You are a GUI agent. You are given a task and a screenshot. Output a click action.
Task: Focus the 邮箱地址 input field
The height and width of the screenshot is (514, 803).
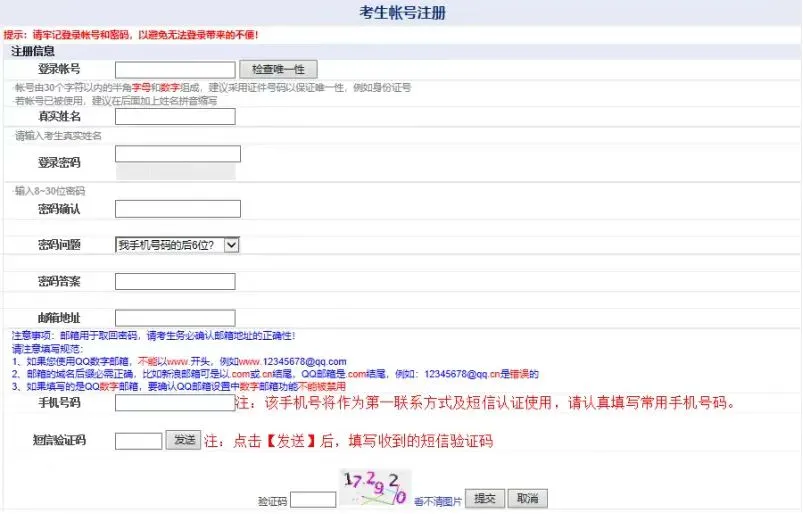pos(175,318)
